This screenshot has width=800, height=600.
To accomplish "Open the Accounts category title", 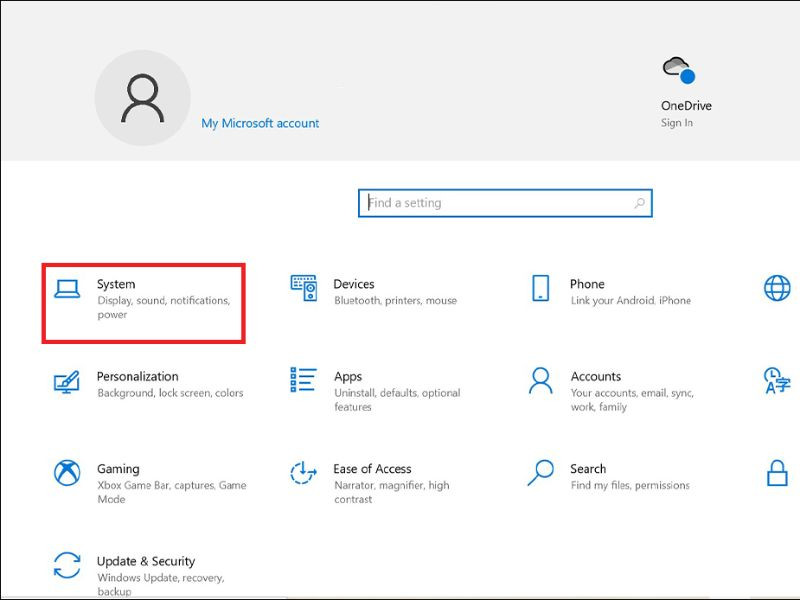I will [596, 377].
